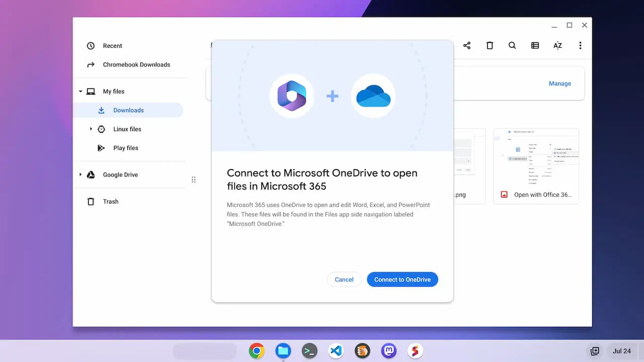Open the orange animal app in shelf
Viewport: 644px width, 362px height.
pyautogui.click(x=362, y=351)
